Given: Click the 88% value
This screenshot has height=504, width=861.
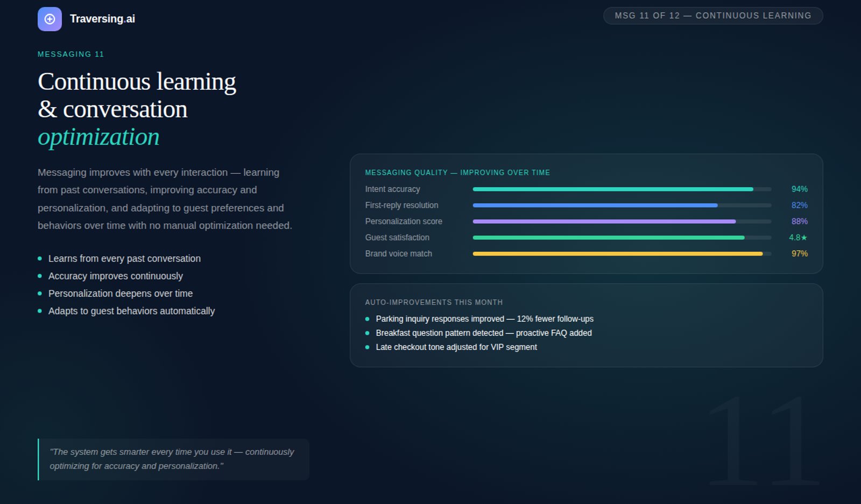Looking at the screenshot, I should (799, 222).
